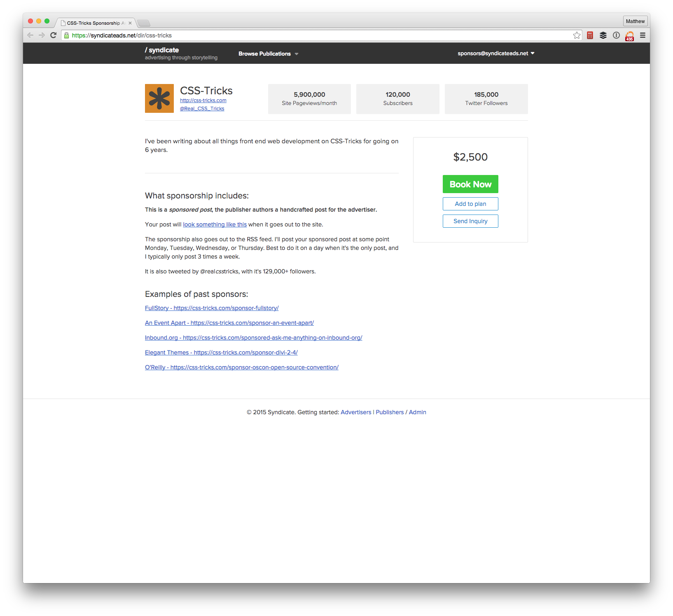Viewport: 673px width, 616px height.
Task: Open the orange extension with 435 badge
Action: 629,36
